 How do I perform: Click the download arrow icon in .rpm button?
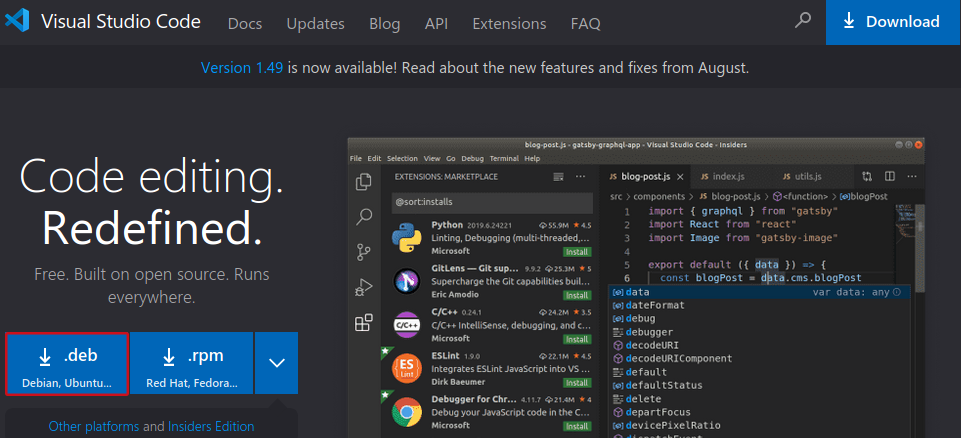[169, 356]
